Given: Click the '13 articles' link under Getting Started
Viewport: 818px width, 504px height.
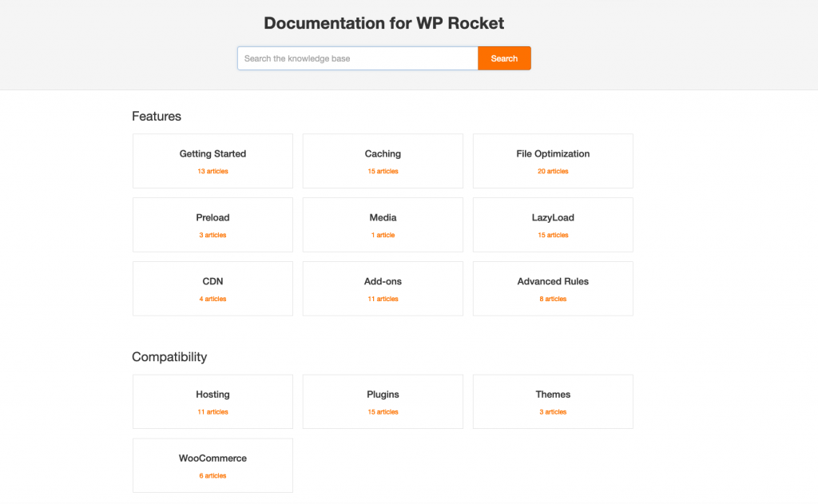Looking at the screenshot, I should [x=212, y=171].
